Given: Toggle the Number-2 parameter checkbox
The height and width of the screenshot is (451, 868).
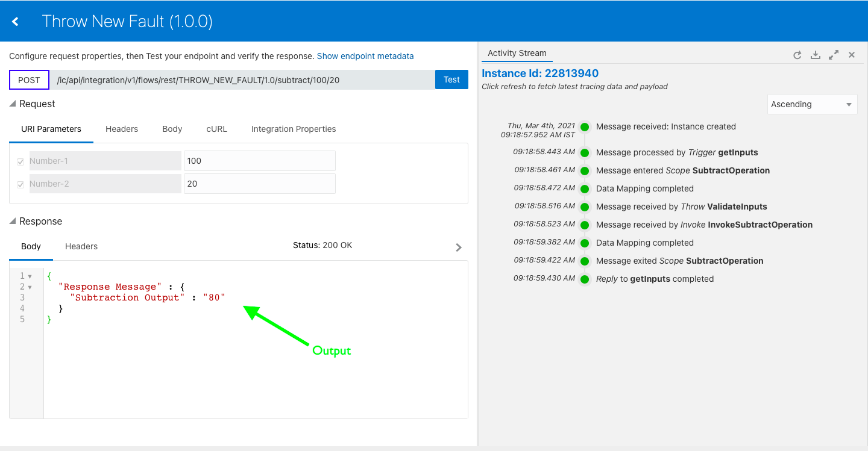Looking at the screenshot, I should 20,184.
